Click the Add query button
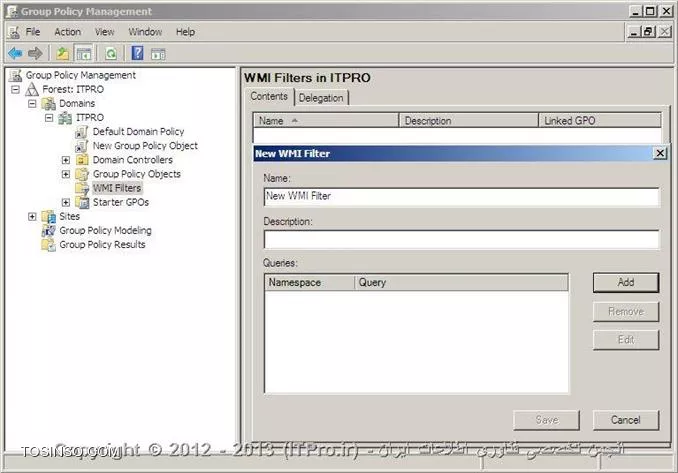This screenshot has width=678, height=473. click(626, 282)
